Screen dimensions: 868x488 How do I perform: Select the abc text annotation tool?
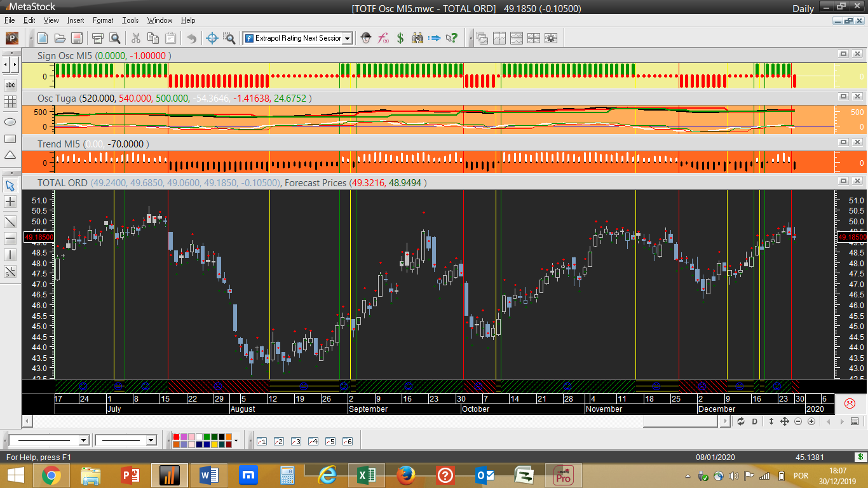click(10, 85)
